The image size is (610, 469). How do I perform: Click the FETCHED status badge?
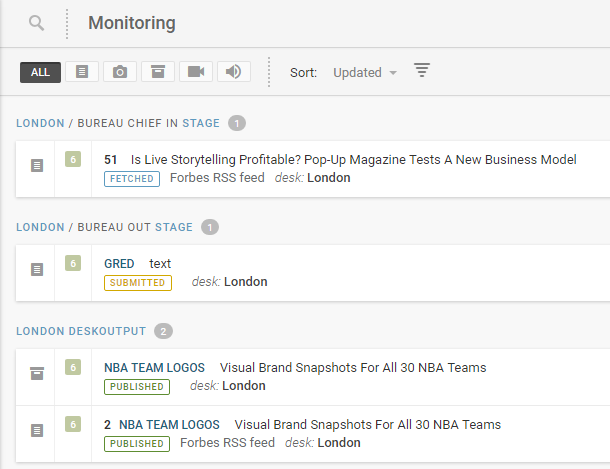[131, 179]
